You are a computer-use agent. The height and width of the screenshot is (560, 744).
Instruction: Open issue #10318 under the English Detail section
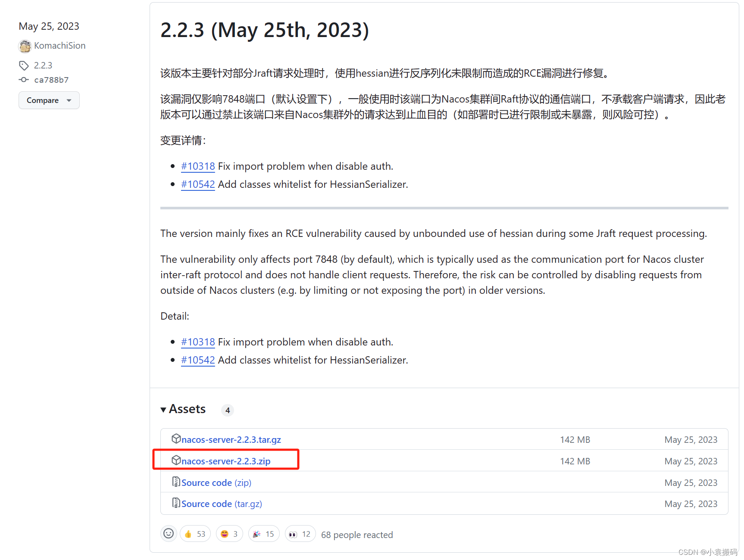(198, 342)
